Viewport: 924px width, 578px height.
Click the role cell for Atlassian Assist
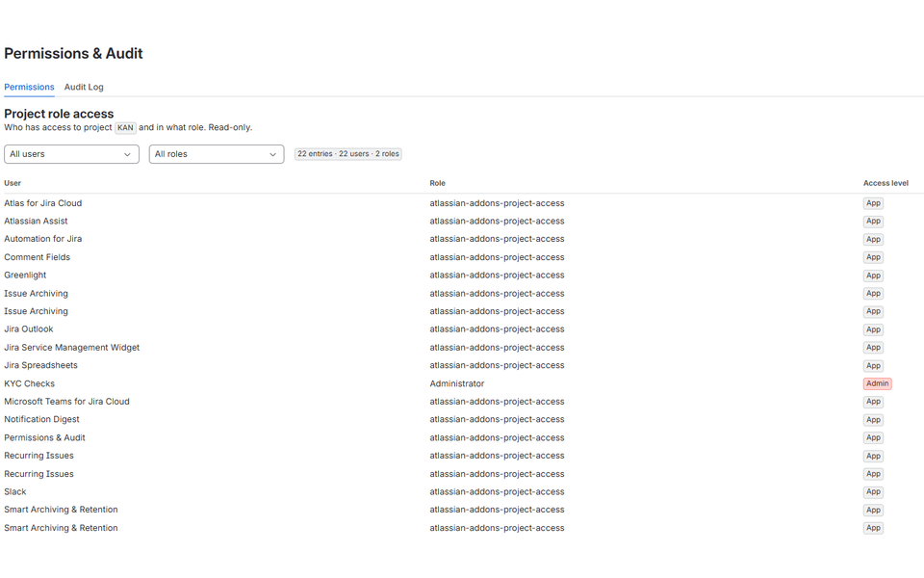[497, 221]
